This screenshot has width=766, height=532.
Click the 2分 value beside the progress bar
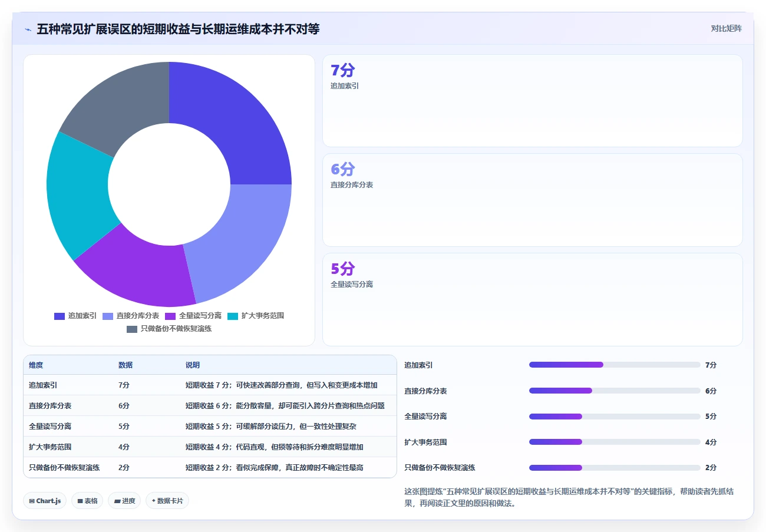point(711,468)
